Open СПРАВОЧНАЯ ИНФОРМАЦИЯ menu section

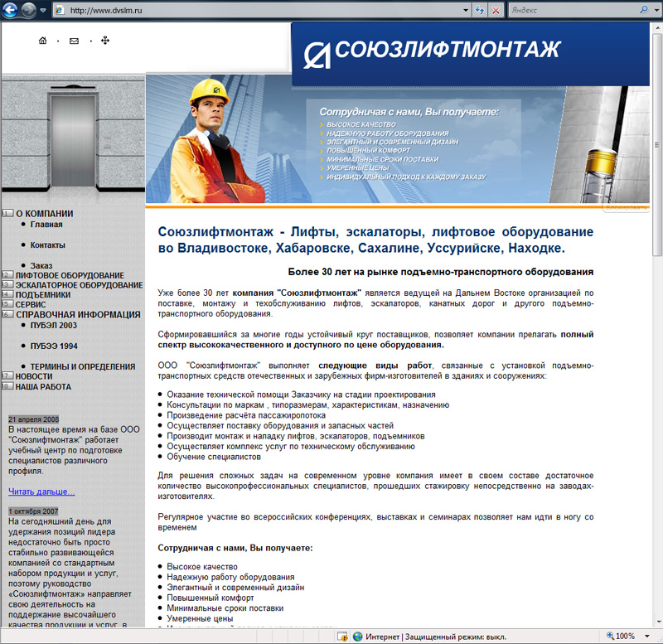pos(78,315)
